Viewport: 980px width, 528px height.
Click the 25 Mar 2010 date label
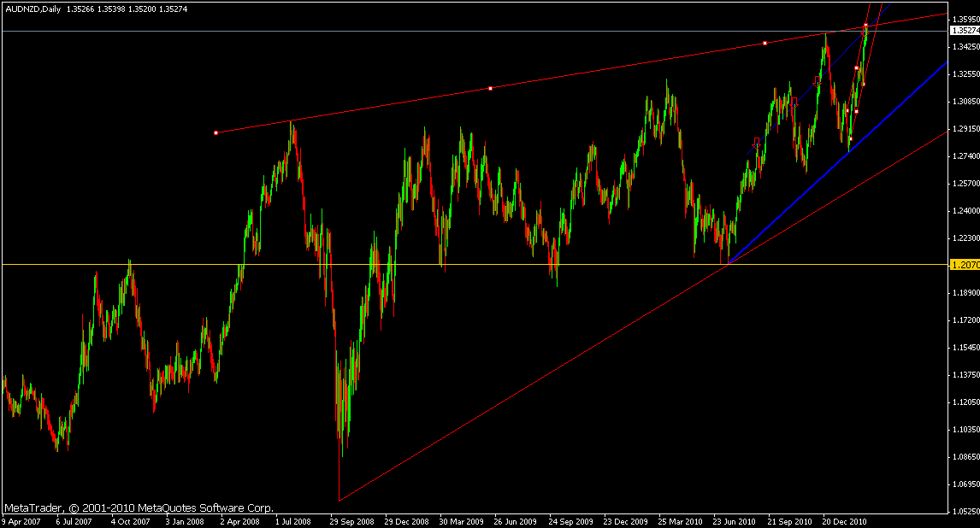(x=679, y=519)
